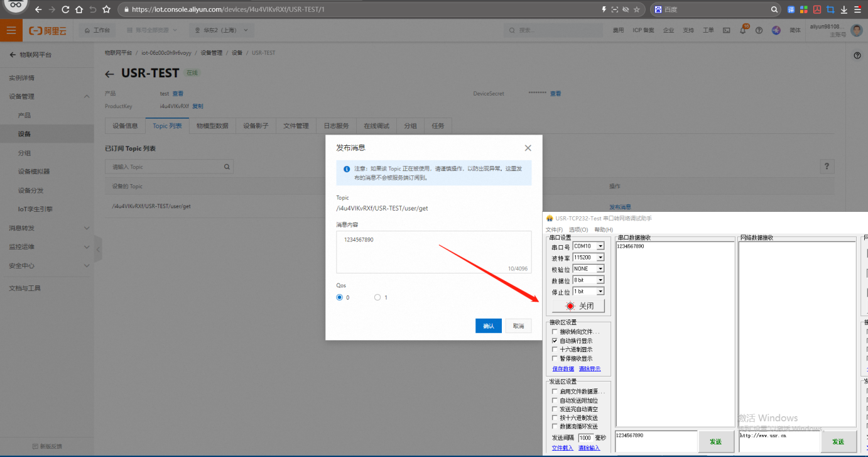Click the 清除显示 link
This screenshot has height=457, width=868.
(x=589, y=369)
